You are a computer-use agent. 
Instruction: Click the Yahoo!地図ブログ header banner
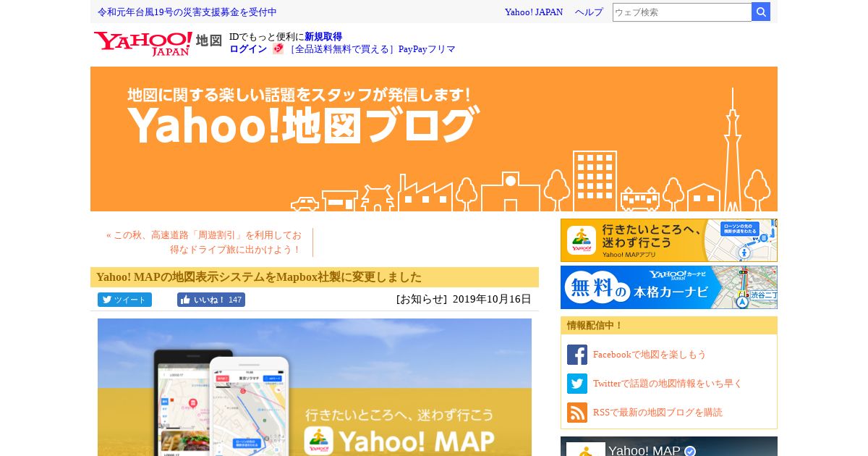click(x=434, y=139)
